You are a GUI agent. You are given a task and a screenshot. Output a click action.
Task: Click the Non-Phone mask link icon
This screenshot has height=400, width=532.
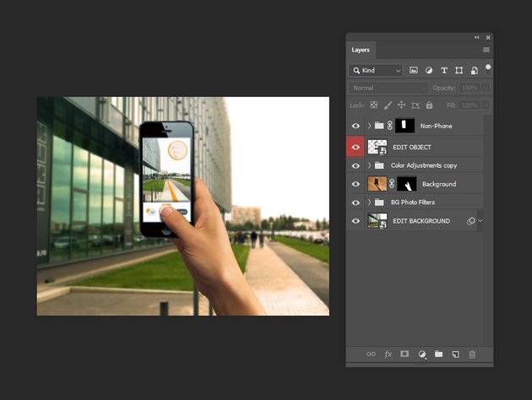389,126
